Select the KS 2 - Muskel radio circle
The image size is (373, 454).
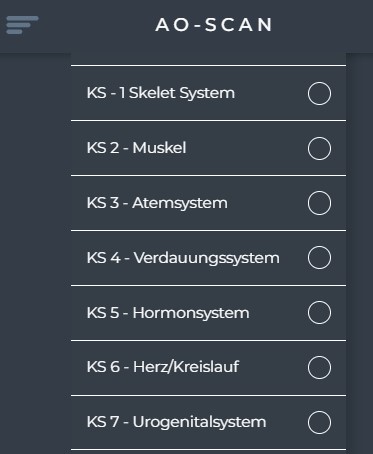pos(319,148)
